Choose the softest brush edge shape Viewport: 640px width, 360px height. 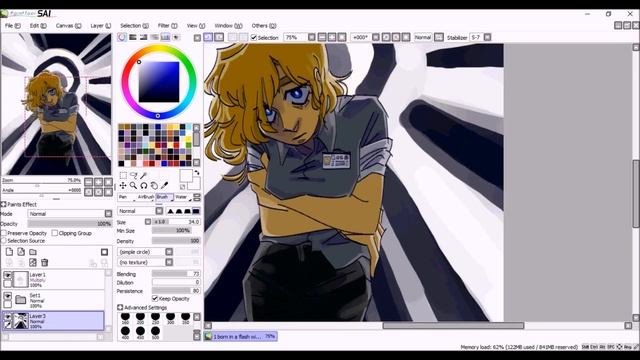coord(171,211)
